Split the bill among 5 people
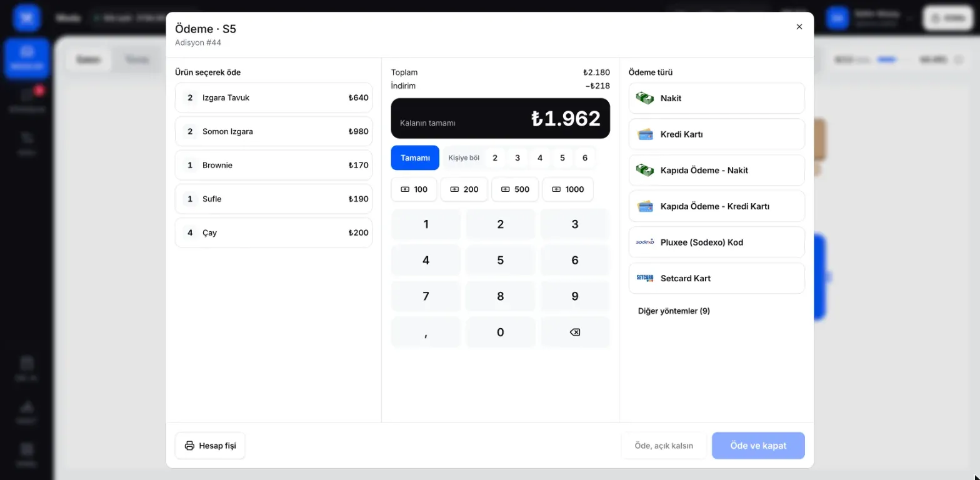The height and width of the screenshot is (480, 980). 562,158
